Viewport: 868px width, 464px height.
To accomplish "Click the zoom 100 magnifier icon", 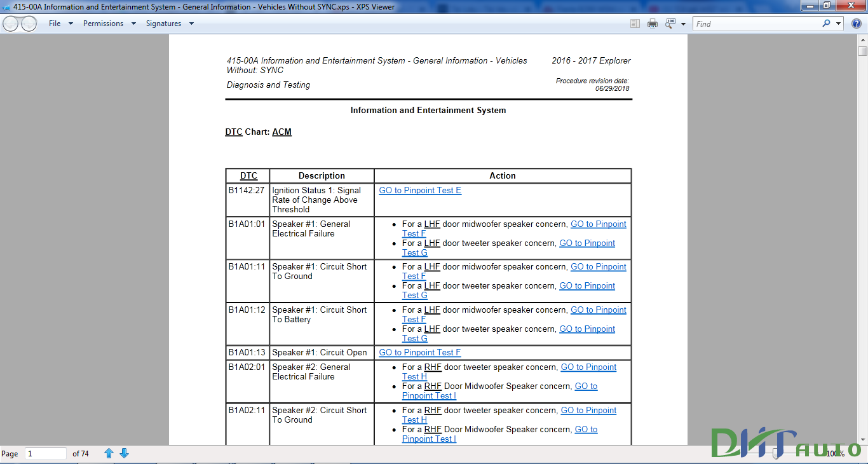I will point(670,24).
